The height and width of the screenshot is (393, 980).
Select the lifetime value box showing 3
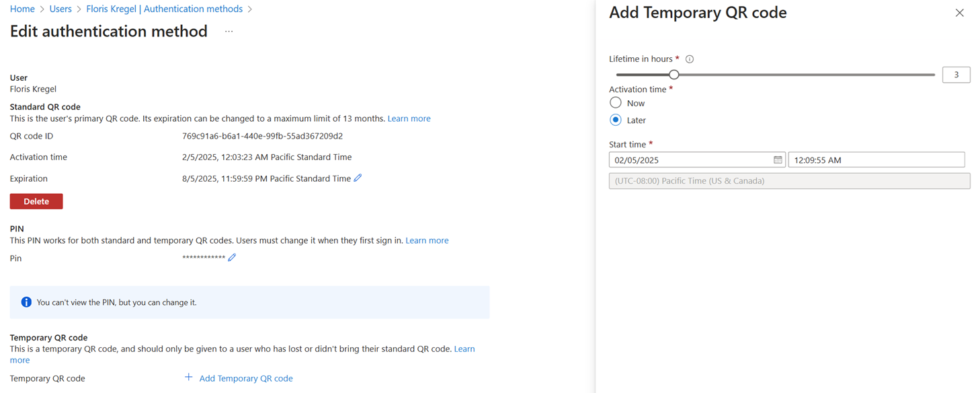(x=956, y=74)
